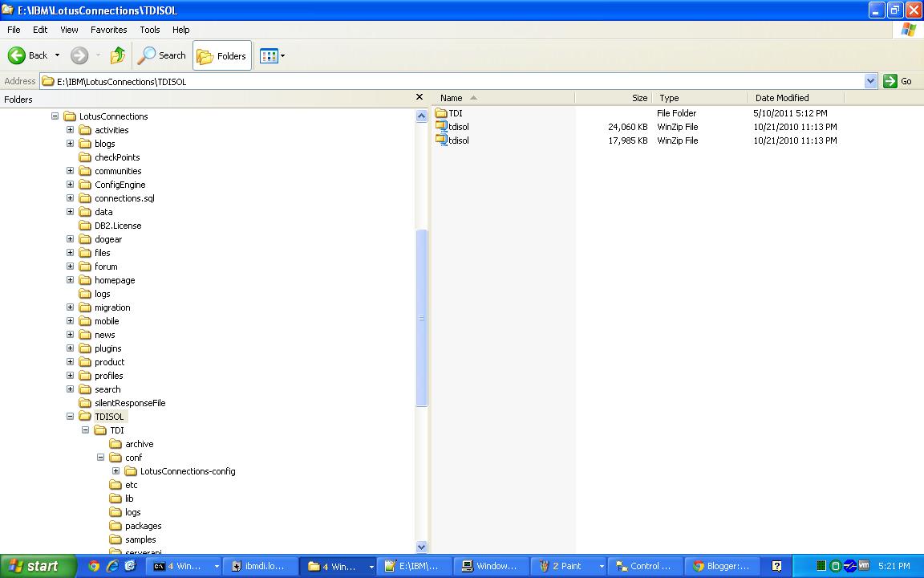Click folder tree scrollbar down arrow

tap(421, 547)
